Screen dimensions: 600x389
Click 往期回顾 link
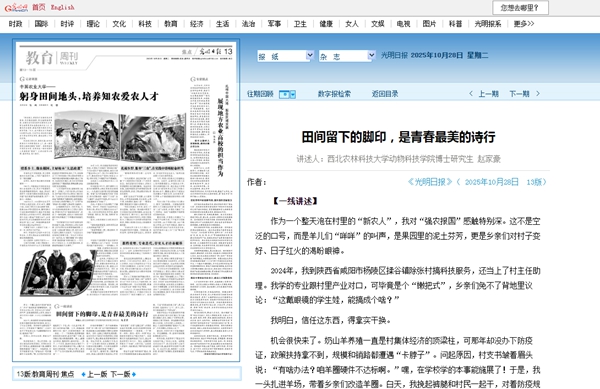[260, 94]
